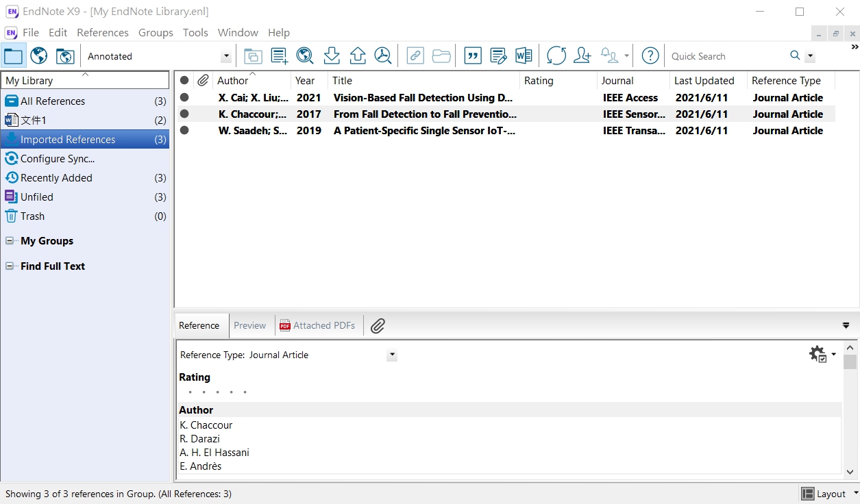Select Imported References group
Image resolution: width=860 pixels, height=504 pixels.
point(85,139)
